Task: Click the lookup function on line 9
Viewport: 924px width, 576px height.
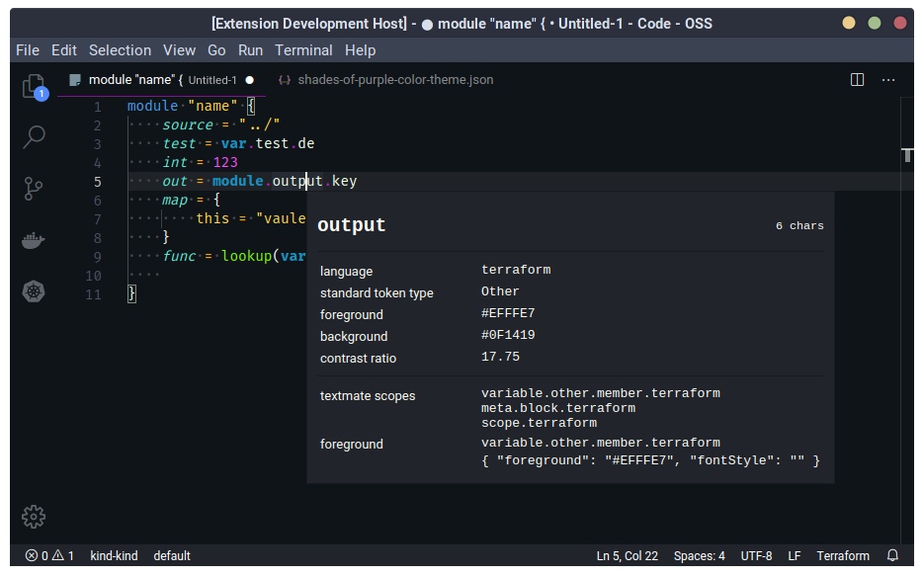Action: 246,256
